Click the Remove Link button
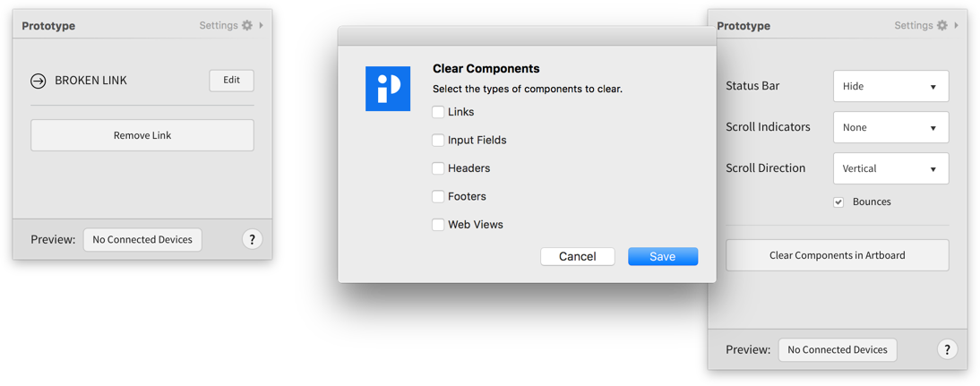 point(142,135)
